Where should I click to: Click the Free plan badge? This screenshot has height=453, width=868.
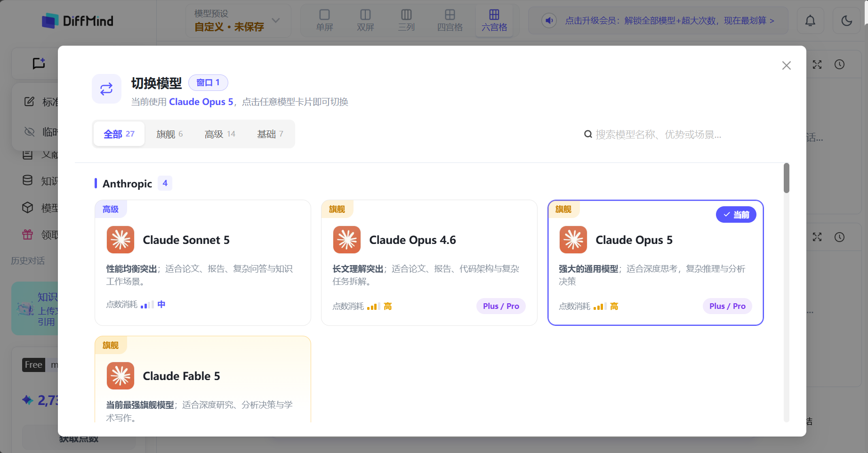[x=33, y=364]
